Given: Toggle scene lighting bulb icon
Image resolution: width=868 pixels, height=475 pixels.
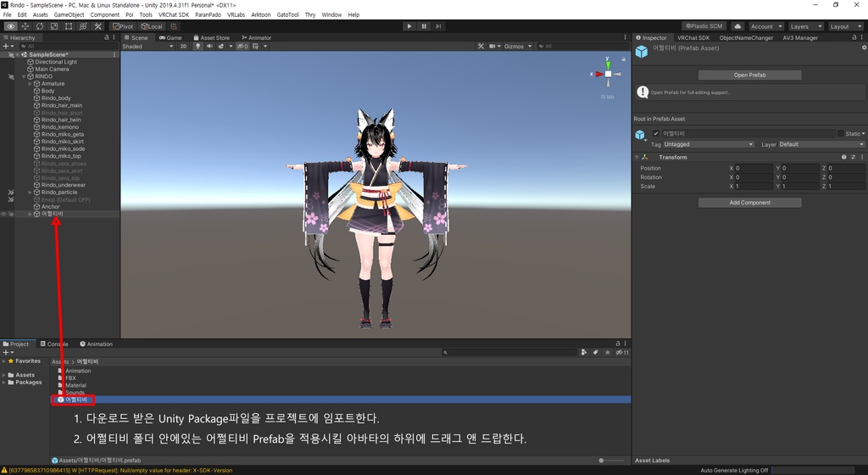Looking at the screenshot, I should [x=198, y=46].
